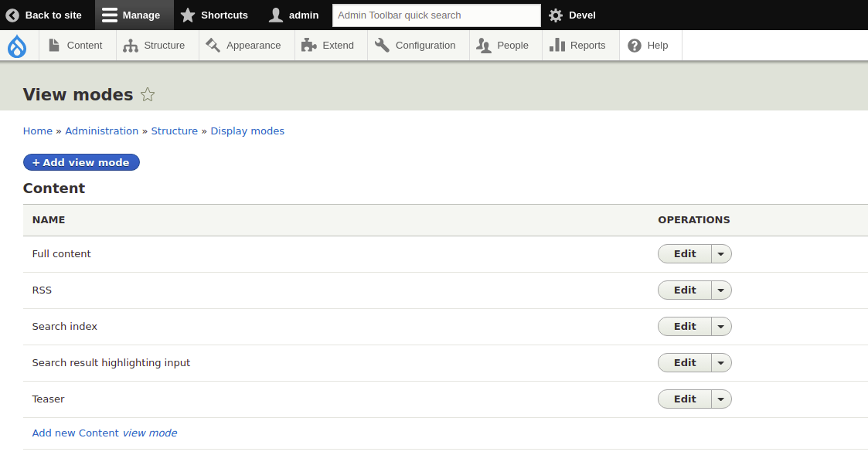Click the Configuration wrench icon
The image size is (868, 455).
click(382, 46)
